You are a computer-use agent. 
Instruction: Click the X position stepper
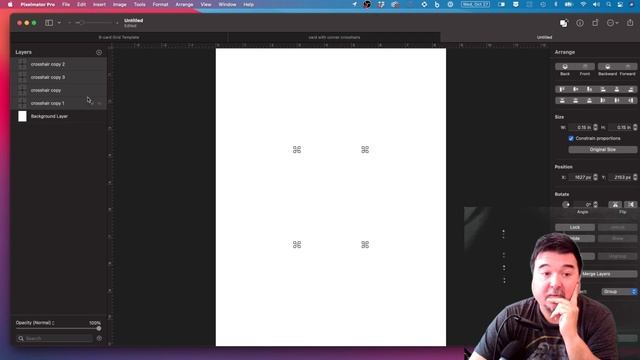(x=596, y=177)
